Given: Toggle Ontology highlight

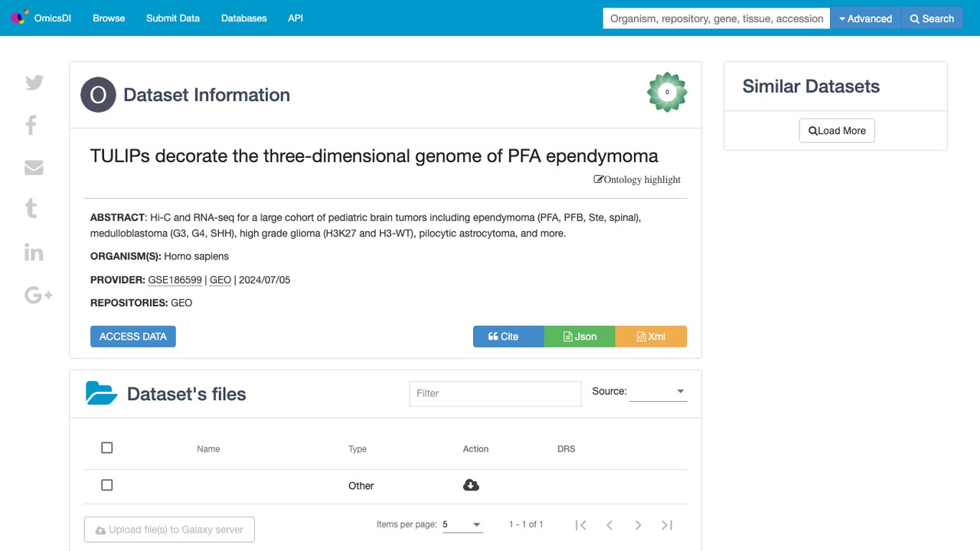Looking at the screenshot, I should pyautogui.click(x=637, y=180).
